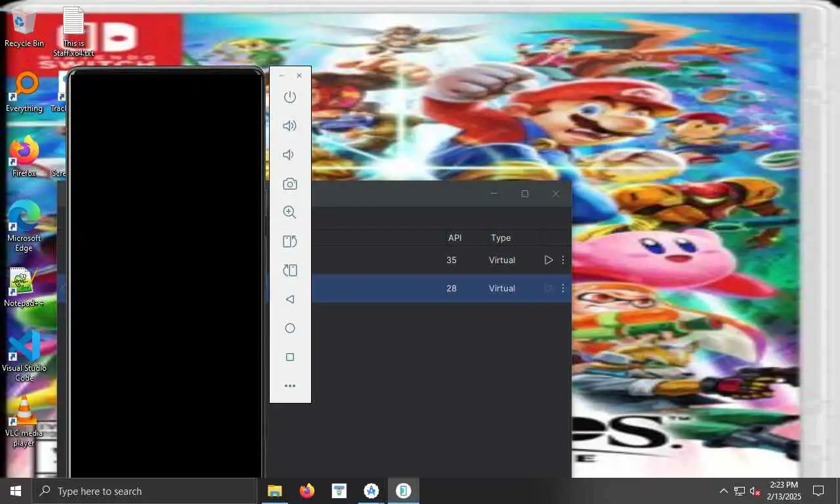This screenshot has width=840, height=504.
Task: Click the muted speaker tray icon
Action: [755, 491]
